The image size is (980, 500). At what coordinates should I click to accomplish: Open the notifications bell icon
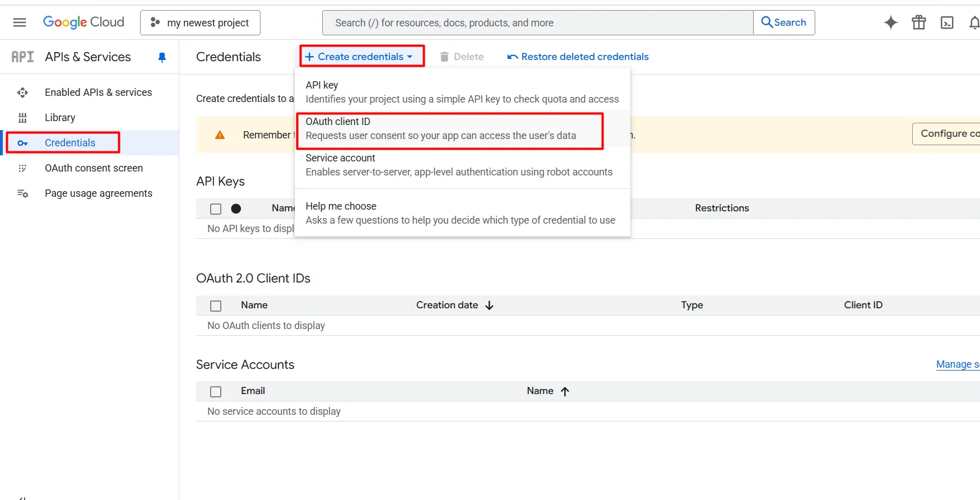974,22
